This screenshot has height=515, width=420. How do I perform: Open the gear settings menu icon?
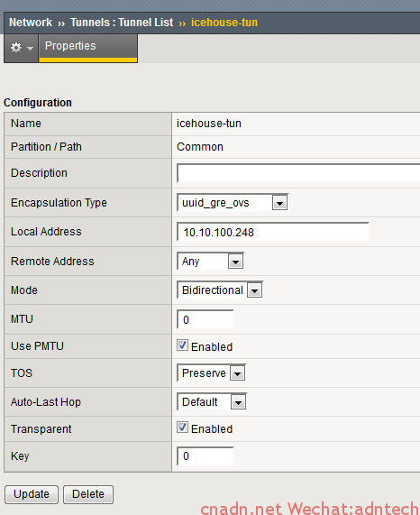click(x=15, y=48)
